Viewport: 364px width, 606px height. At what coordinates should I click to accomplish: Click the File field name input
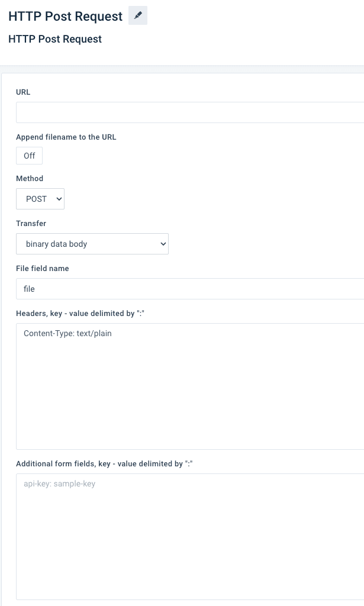pyautogui.click(x=189, y=289)
